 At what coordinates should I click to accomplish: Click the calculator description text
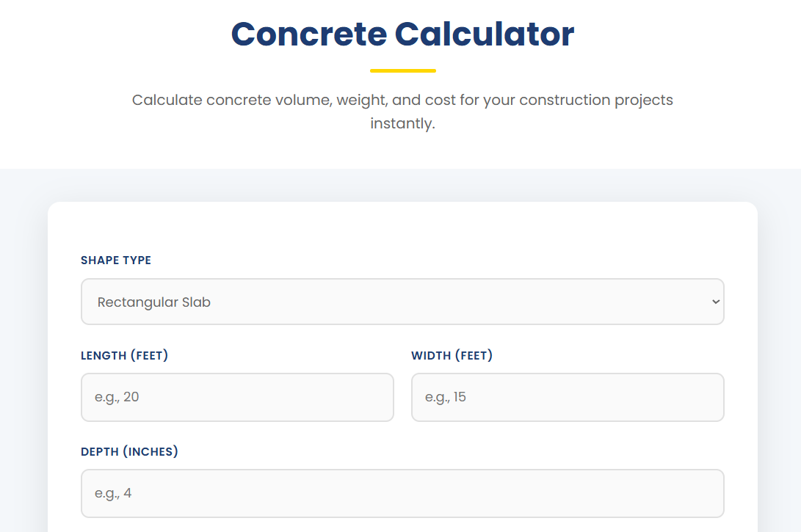(x=402, y=111)
